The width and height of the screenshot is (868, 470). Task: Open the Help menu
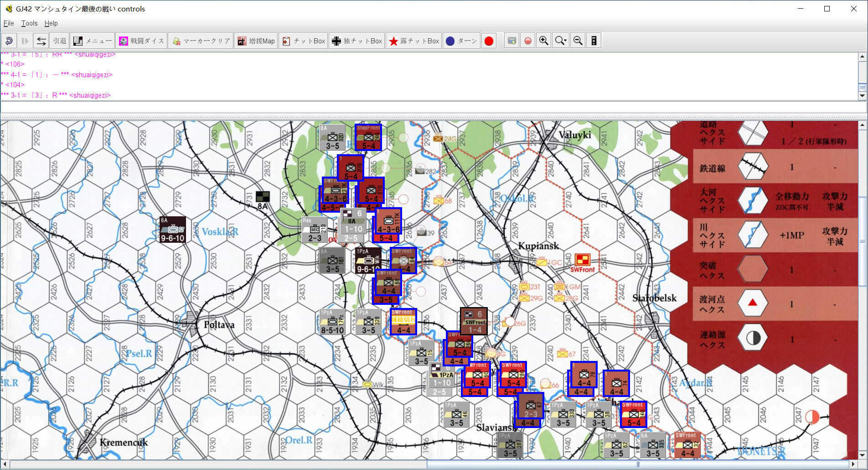(x=51, y=23)
